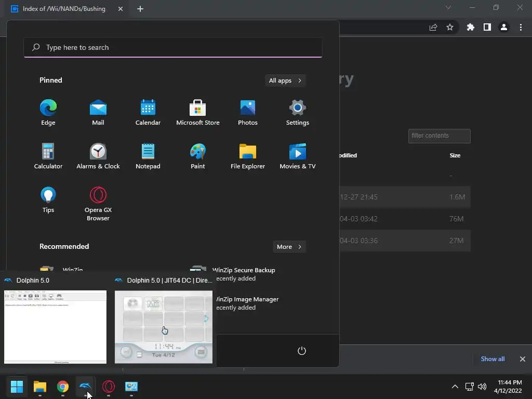Click Show all downloads link
532x399 pixels.
click(493, 359)
